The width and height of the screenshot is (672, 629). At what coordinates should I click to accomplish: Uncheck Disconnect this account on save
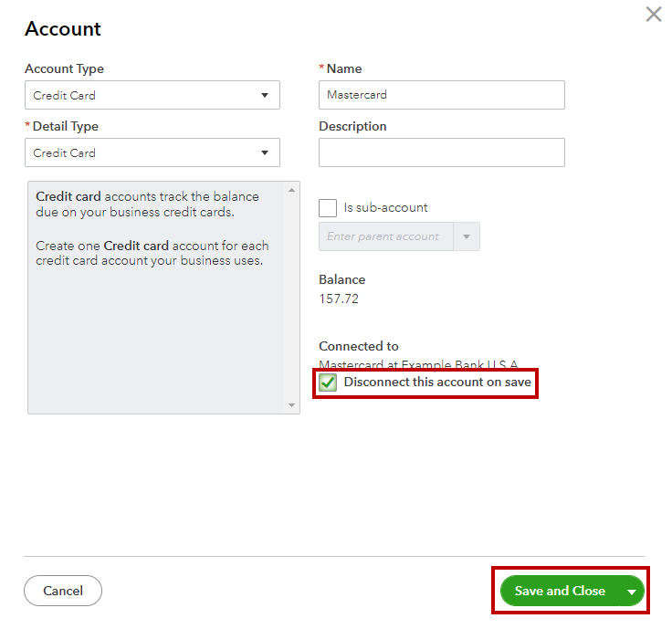click(x=328, y=383)
